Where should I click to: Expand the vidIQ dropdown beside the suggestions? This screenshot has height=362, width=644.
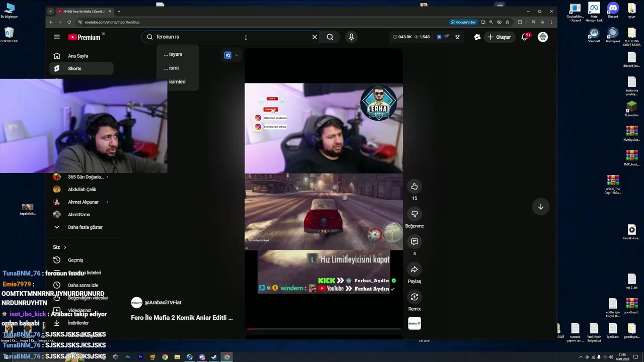(x=236, y=55)
